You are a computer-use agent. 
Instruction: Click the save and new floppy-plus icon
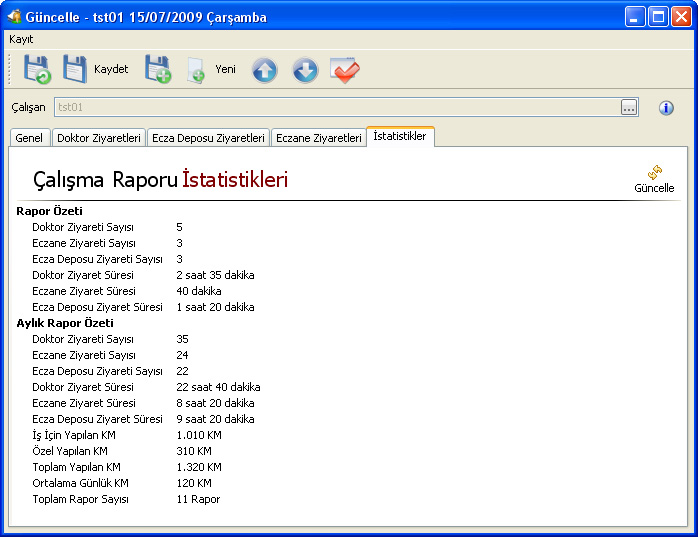(x=158, y=70)
